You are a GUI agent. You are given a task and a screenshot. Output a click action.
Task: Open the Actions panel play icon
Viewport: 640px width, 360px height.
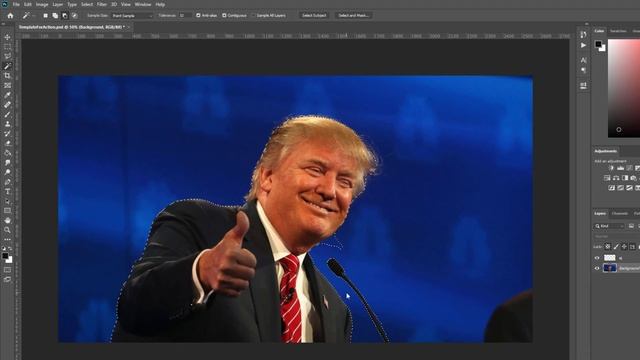[x=583, y=45]
